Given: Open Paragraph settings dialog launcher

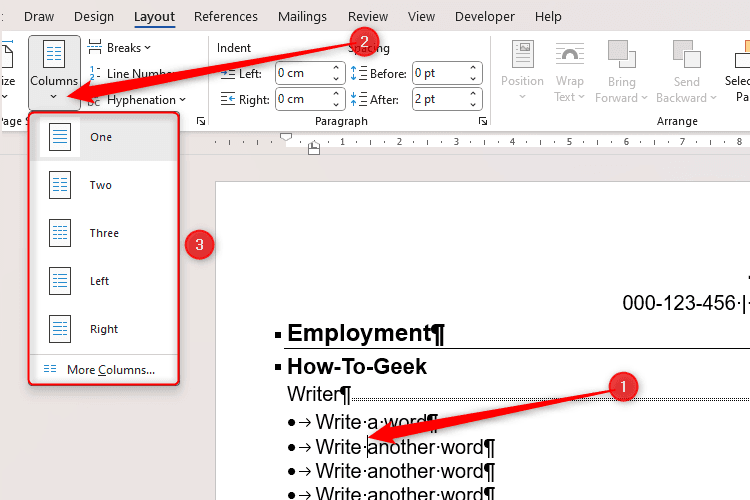Looking at the screenshot, I should [x=483, y=121].
